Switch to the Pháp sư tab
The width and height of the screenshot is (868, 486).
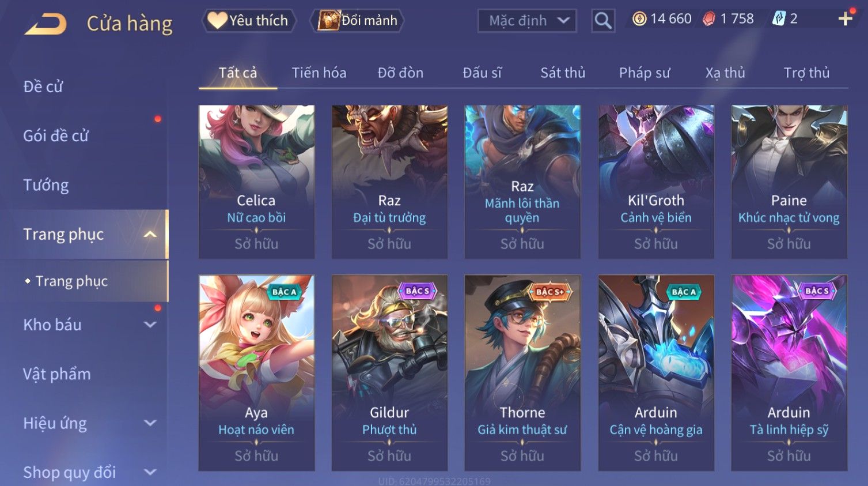tap(645, 73)
